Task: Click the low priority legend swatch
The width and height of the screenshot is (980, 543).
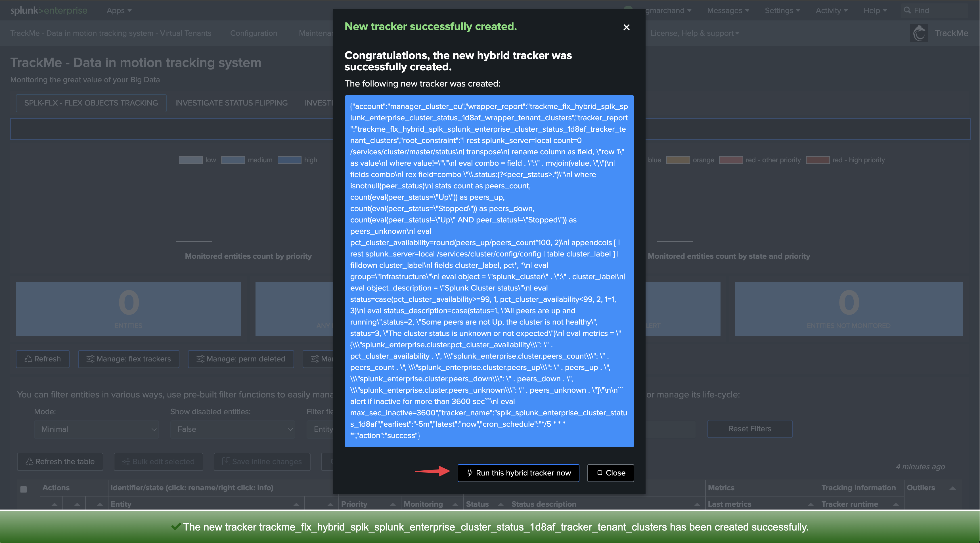Action: [190, 160]
